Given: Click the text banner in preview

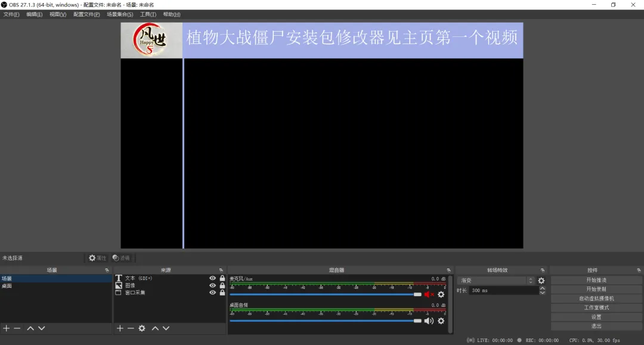Looking at the screenshot, I should (353, 40).
